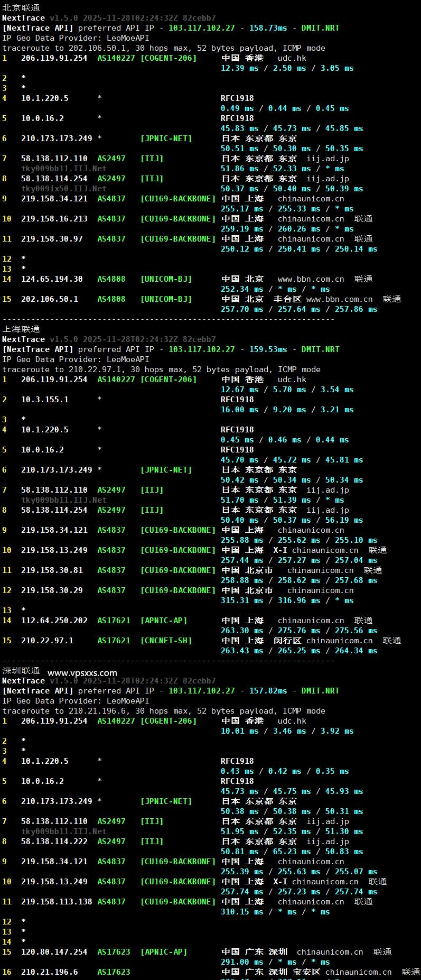421x980 pixels.
Task: Select hop address 219.158.30.97
Action: click(x=52, y=239)
